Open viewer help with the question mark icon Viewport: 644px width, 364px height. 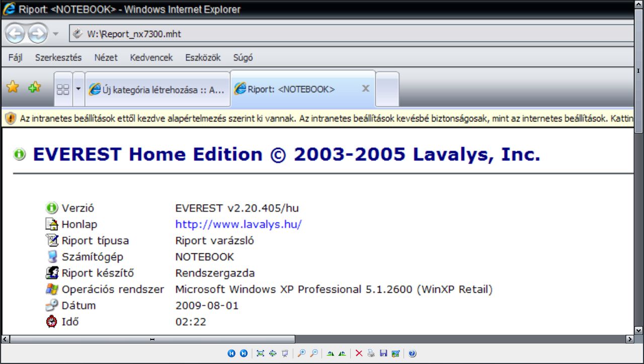412,353
